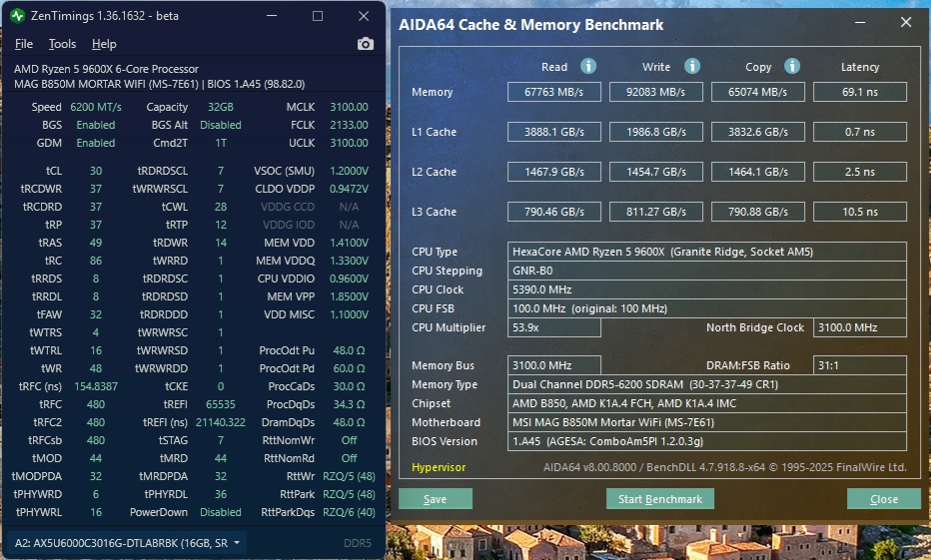The image size is (931, 560).
Task: Click the L3 Cache latency 10.5 ns
Action: tap(860, 212)
